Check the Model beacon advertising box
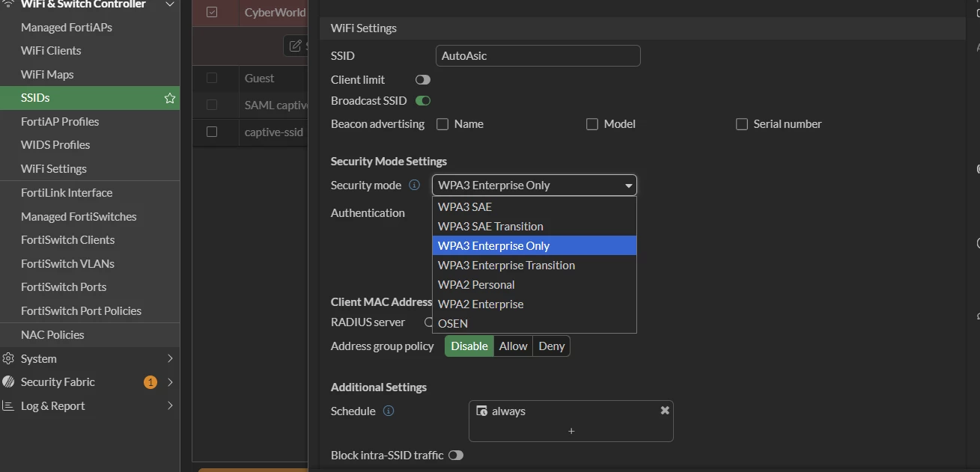This screenshot has height=472, width=980. pos(592,124)
